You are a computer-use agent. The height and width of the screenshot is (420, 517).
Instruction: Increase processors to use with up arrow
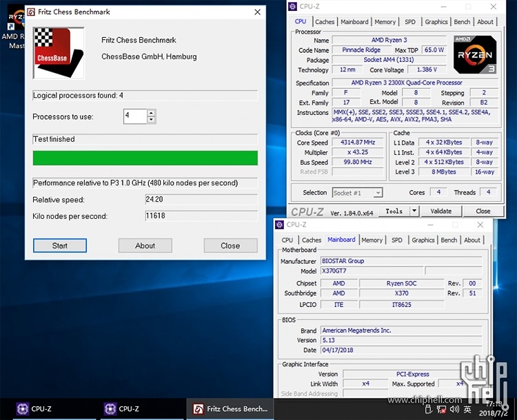pyautogui.click(x=151, y=113)
